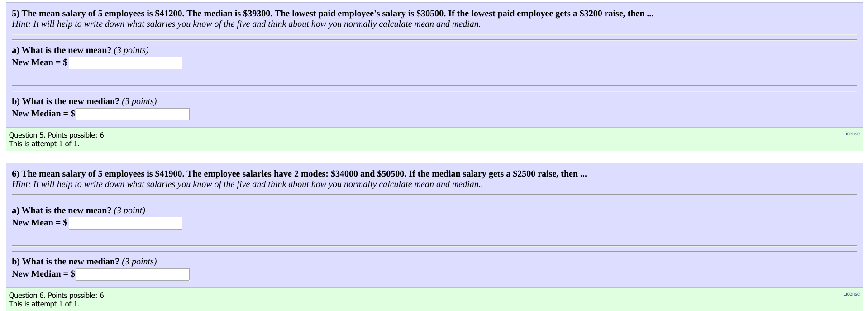
Task: Click the question 5 salary problem statement
Action: click(333, 14)
